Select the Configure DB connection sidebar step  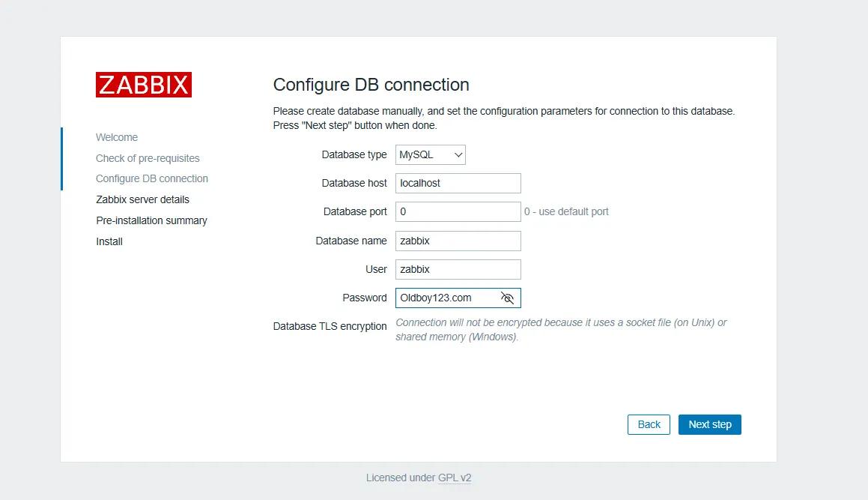[152, 178]
